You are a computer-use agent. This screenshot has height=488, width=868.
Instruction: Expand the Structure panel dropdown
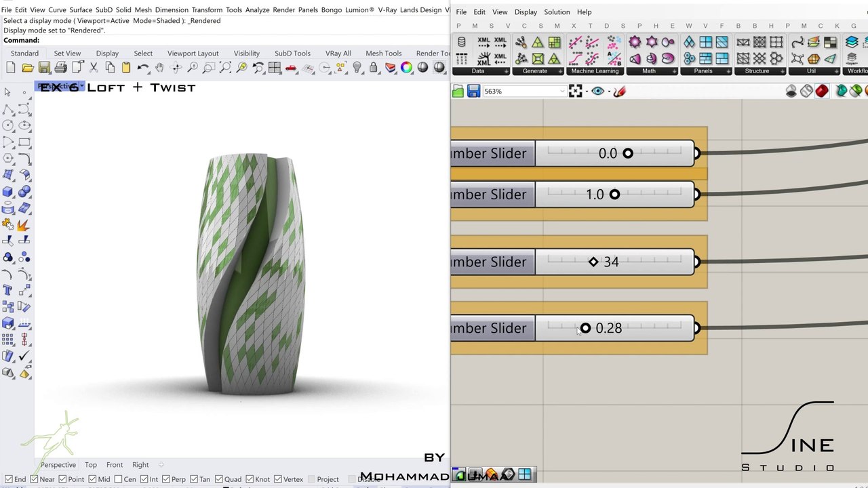tap(783, 71)
